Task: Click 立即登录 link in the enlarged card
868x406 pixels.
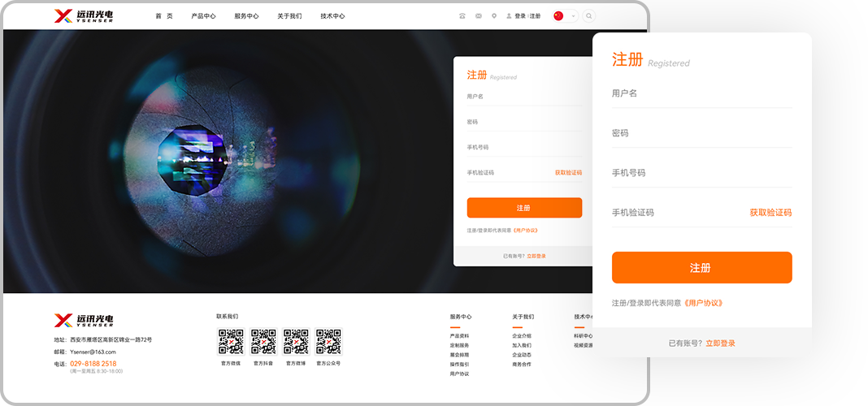Action: (x=720, y=343)
